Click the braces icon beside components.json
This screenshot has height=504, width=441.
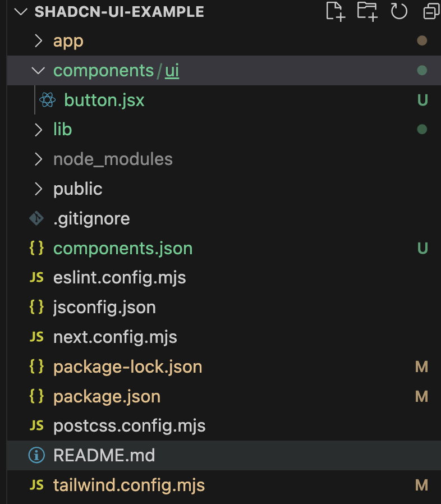pos(36,248)
